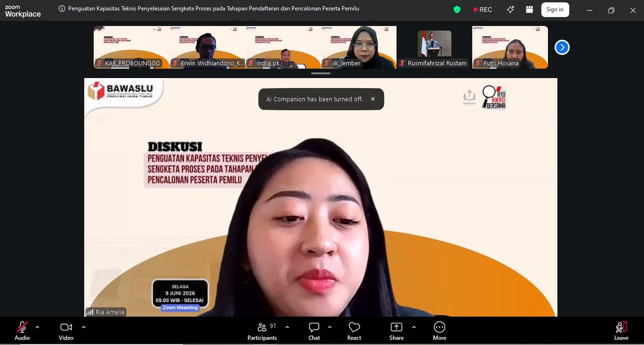
Task: Open the AI Companion sparkle icon
Action: 511,9
